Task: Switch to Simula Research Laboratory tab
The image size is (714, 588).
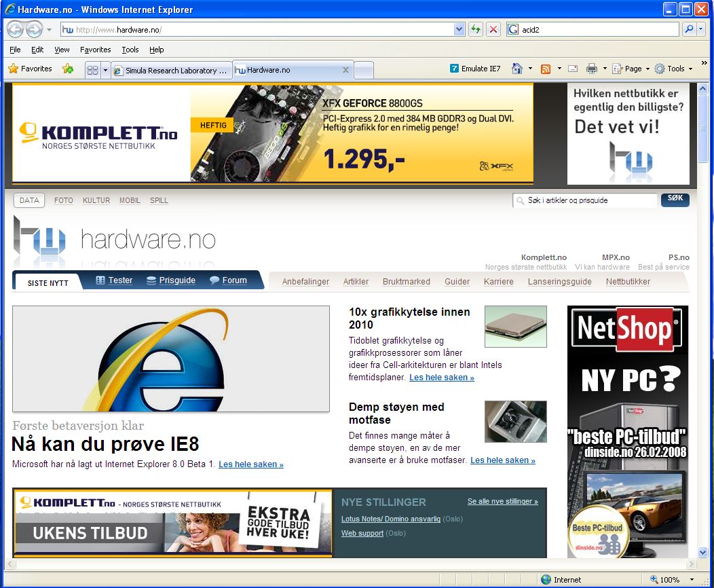Action: point(171,71)
